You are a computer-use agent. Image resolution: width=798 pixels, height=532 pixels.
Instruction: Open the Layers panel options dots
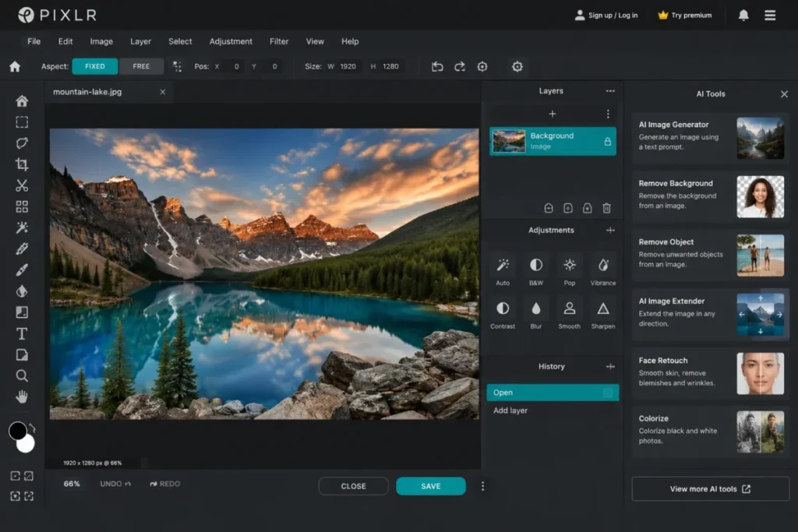pos(610,91)
